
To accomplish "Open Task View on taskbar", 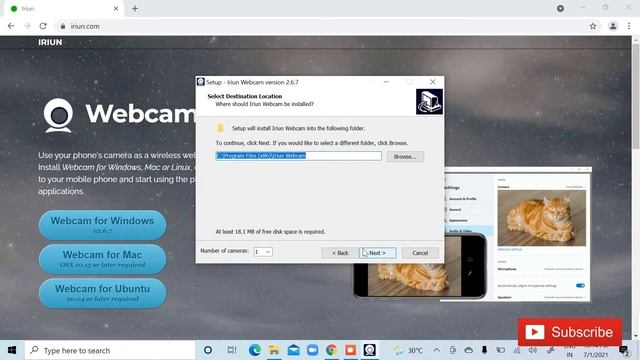I will pos(231,350).
